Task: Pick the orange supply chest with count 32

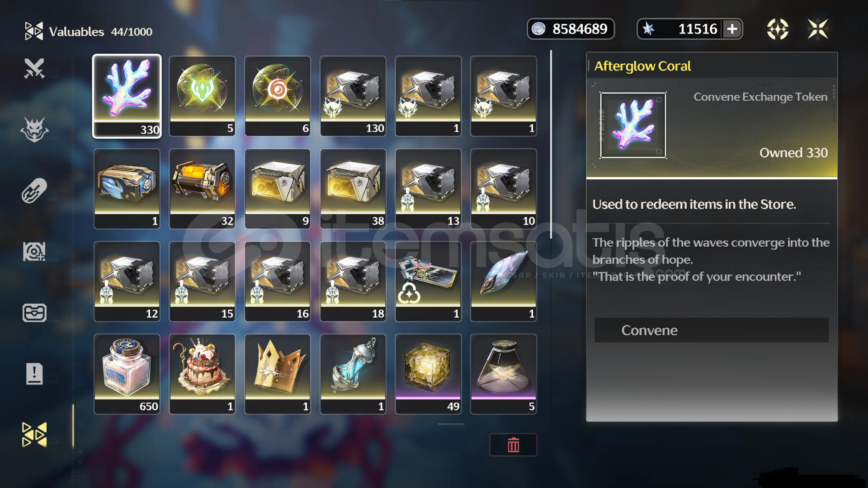Action: click(x=202, y=189)
